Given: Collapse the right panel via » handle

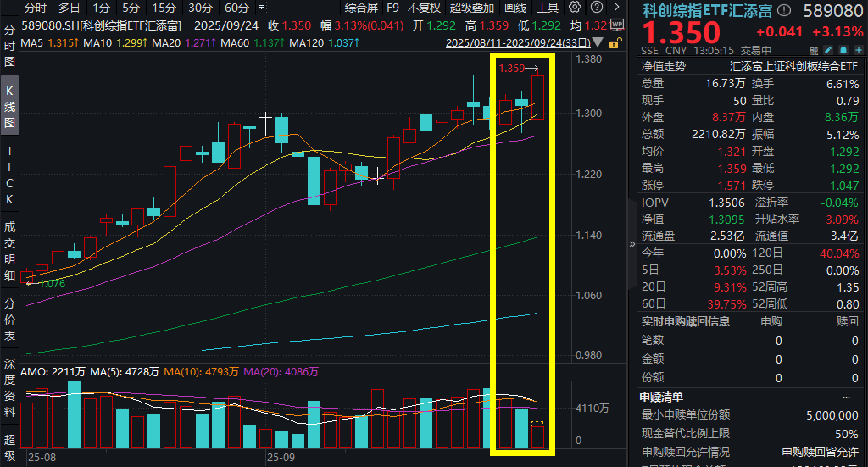Looking at the screenshot, I should click(632, 243).
